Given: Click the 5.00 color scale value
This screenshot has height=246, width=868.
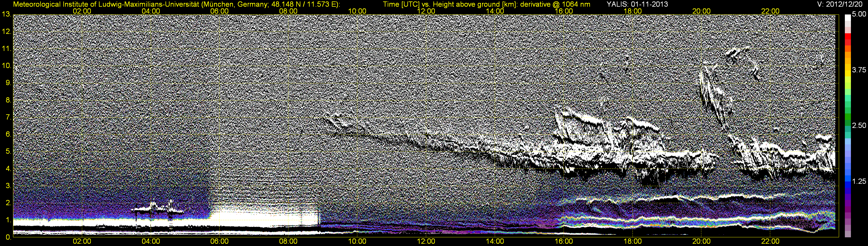Looking at the screenshot, I should (x=859, y=14).
